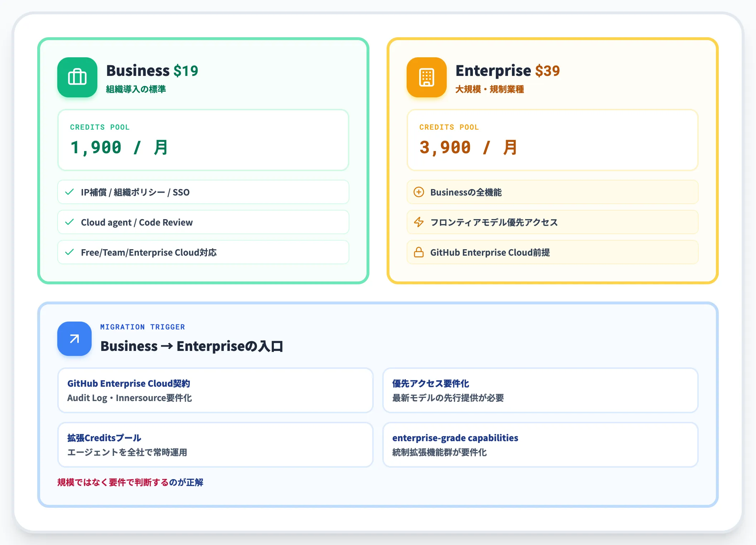Open the 拡張Creditsプール card
The height and width of the screenshot is (545, 756).
tap(215, 445)
